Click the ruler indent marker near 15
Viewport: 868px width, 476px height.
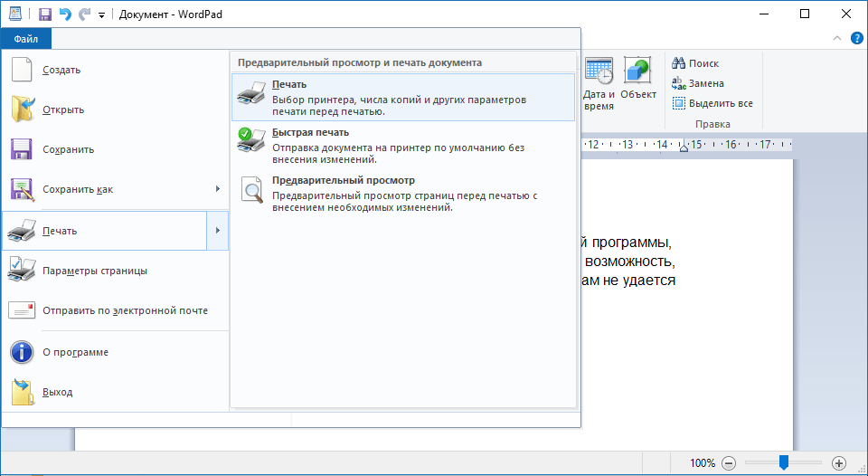[x=684, y=146]
